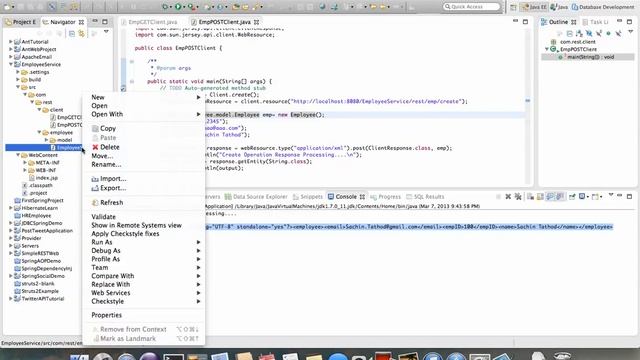Switch to Data Source Explorer tab
Image resolution: width=640 pixels, height=360 pixels.
[x=256, y=197]
